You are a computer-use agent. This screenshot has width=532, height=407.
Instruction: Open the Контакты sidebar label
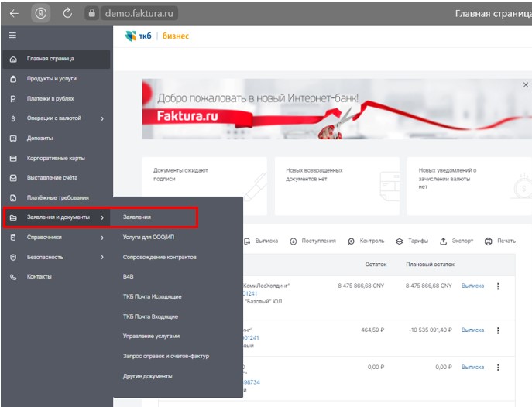39,276
